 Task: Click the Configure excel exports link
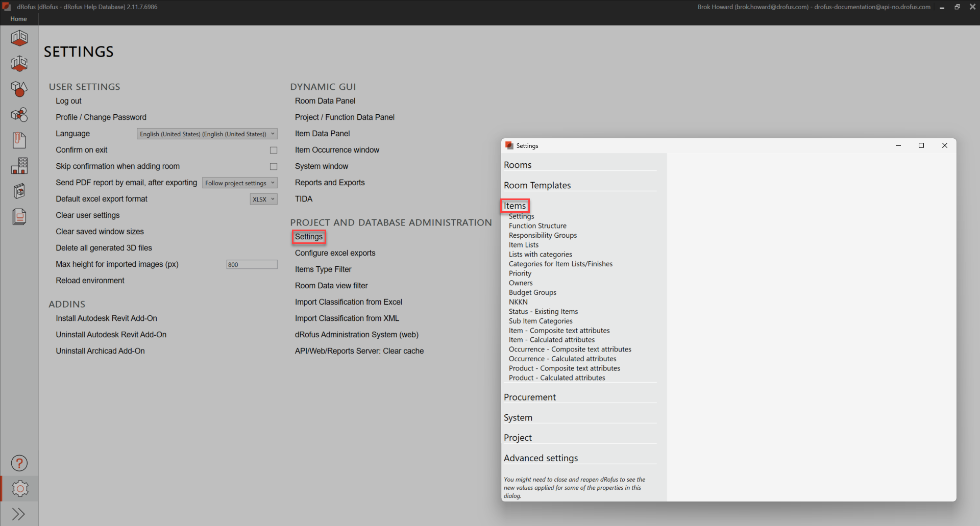pos(335,253)
